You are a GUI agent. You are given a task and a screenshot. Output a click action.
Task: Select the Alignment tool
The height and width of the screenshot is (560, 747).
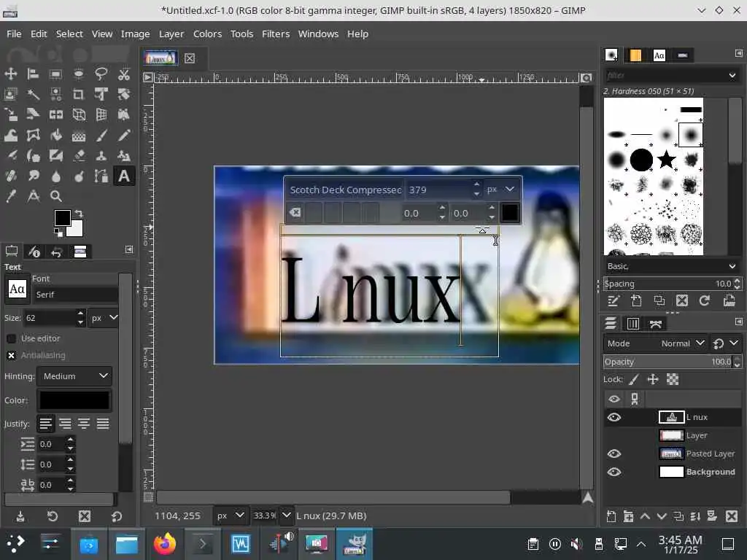point(33,74)
